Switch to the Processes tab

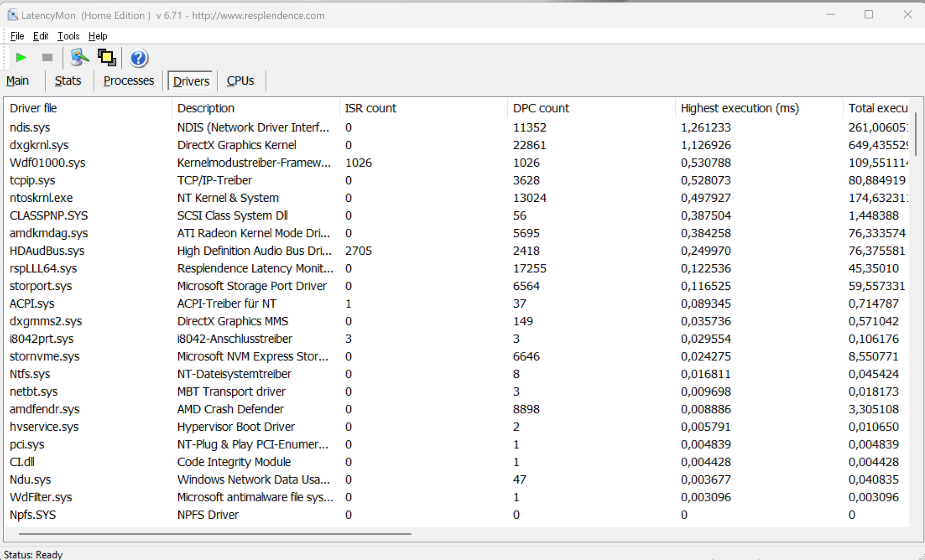(x=129, y=80)
